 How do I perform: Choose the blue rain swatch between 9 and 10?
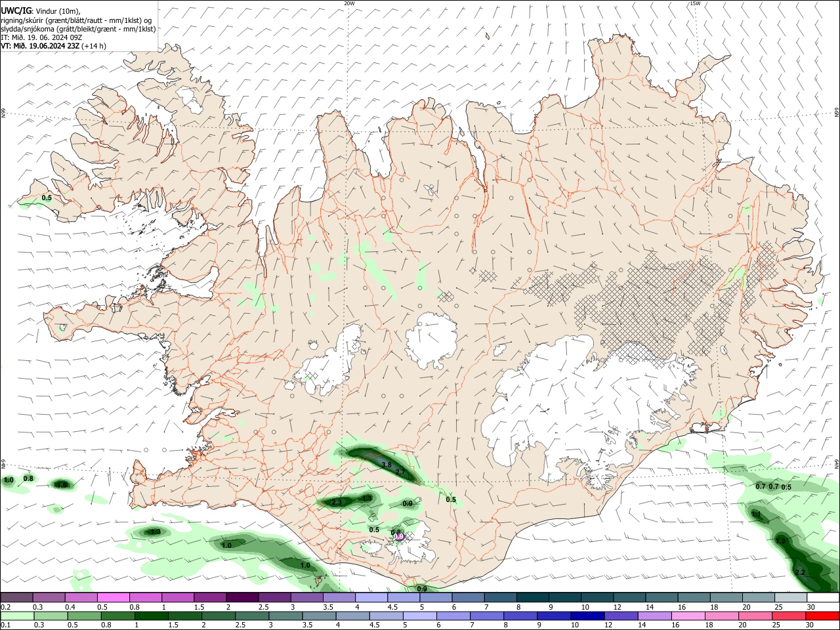click(x=554, y=616)
